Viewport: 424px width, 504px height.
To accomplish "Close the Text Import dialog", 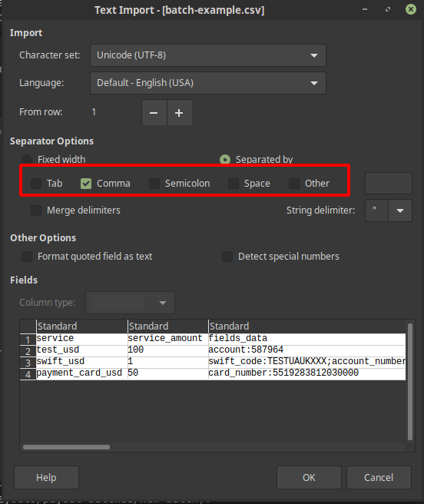I will [x=410, y=9].
